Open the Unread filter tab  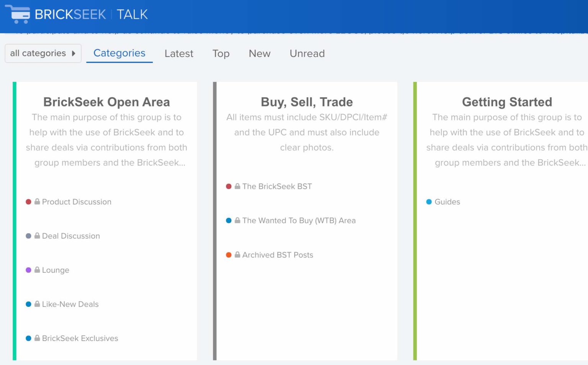[307, 54]
